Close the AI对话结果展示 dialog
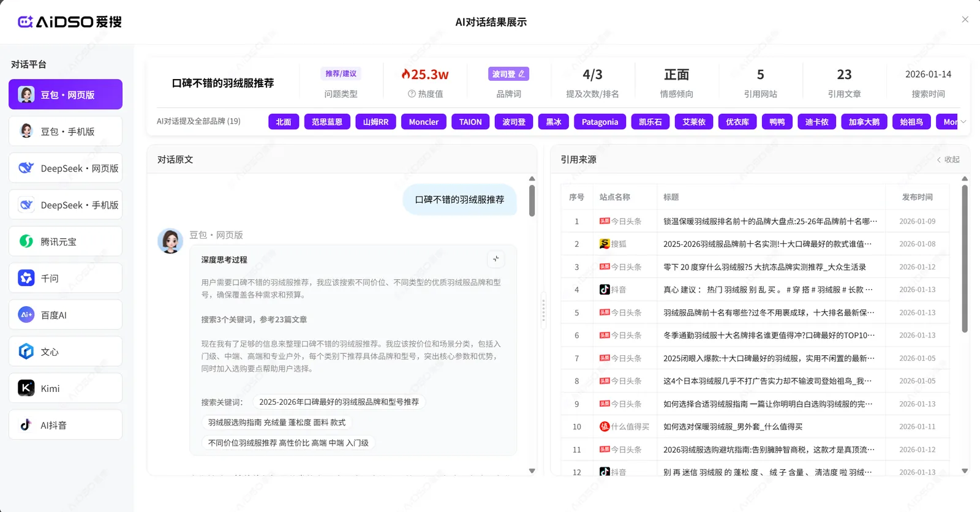Screen dimensions: 980x512 pyautogui.click(x=965, y=20)
